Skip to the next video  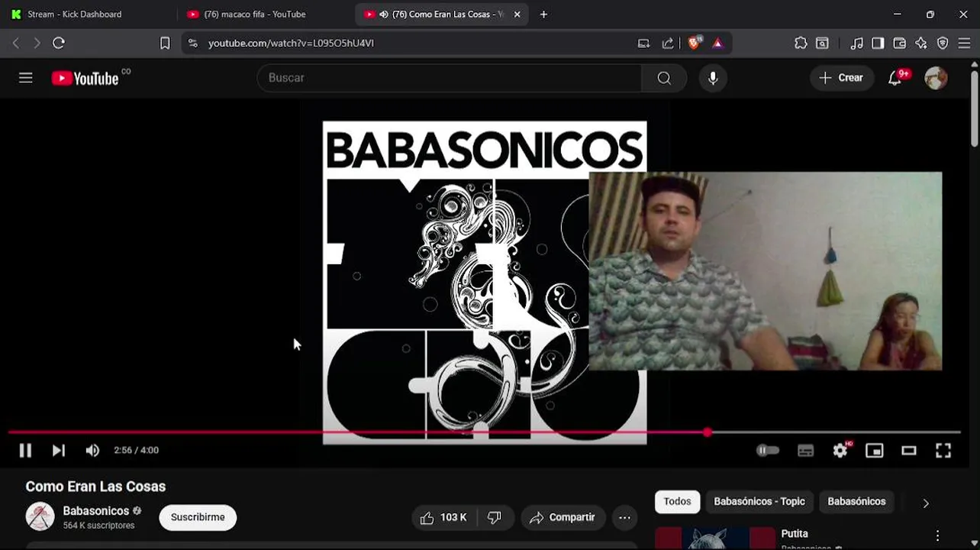[x=59, y=451]
